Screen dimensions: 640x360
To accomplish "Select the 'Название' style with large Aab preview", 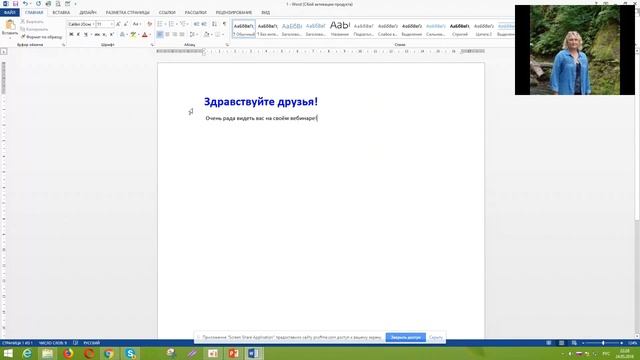I will (340, 29).
